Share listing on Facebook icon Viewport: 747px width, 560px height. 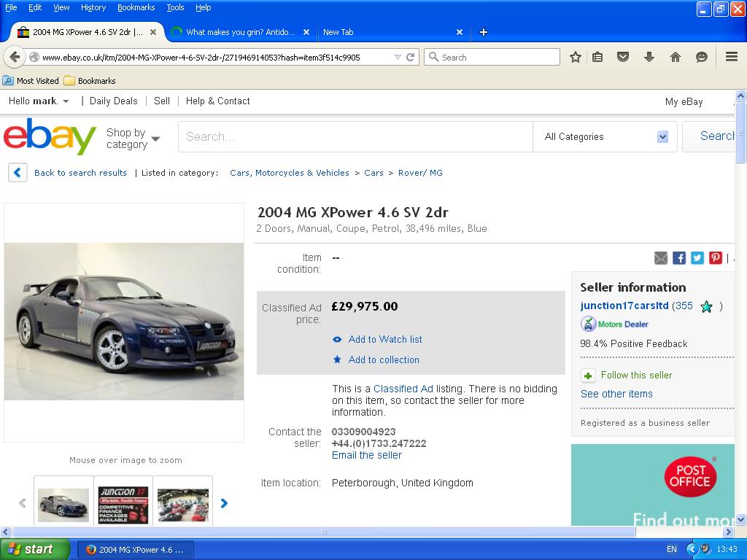679,258
